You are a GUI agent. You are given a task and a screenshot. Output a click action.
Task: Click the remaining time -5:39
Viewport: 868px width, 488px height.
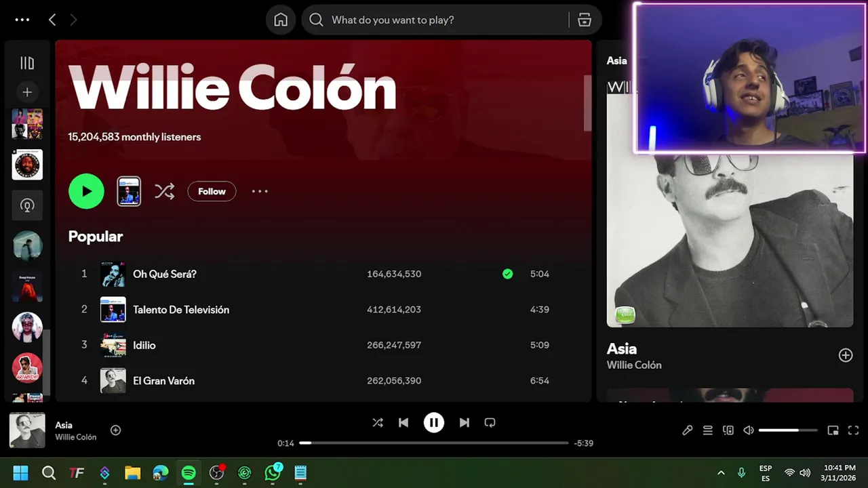click(x=584, y=443)
